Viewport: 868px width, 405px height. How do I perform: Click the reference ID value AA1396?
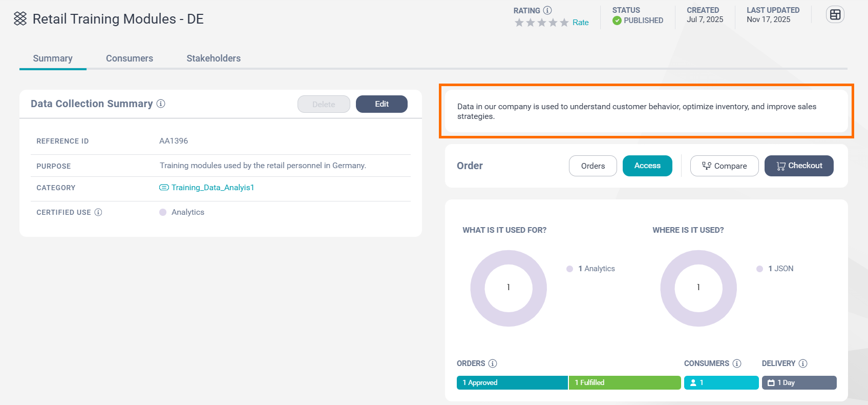[x=174, y=141]
